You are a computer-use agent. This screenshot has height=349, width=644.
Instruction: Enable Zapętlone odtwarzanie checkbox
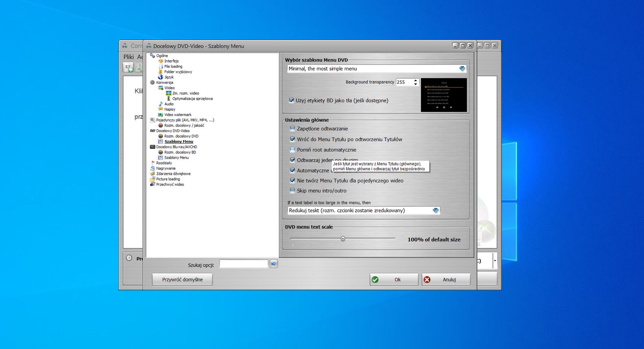coord(292,129)
